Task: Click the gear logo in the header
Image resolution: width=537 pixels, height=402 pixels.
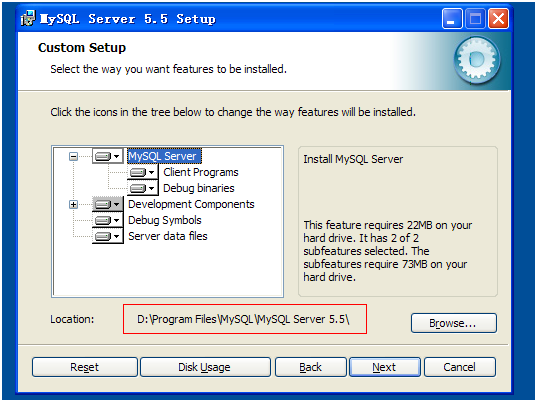Action: click(477, 60)
